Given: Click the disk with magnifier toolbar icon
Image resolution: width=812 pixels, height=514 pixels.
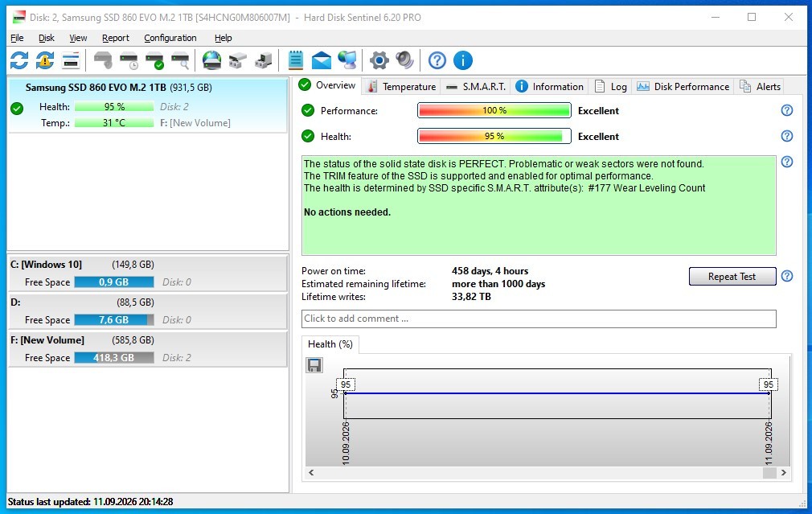Looking at the screenshot, I should point(180,60).
